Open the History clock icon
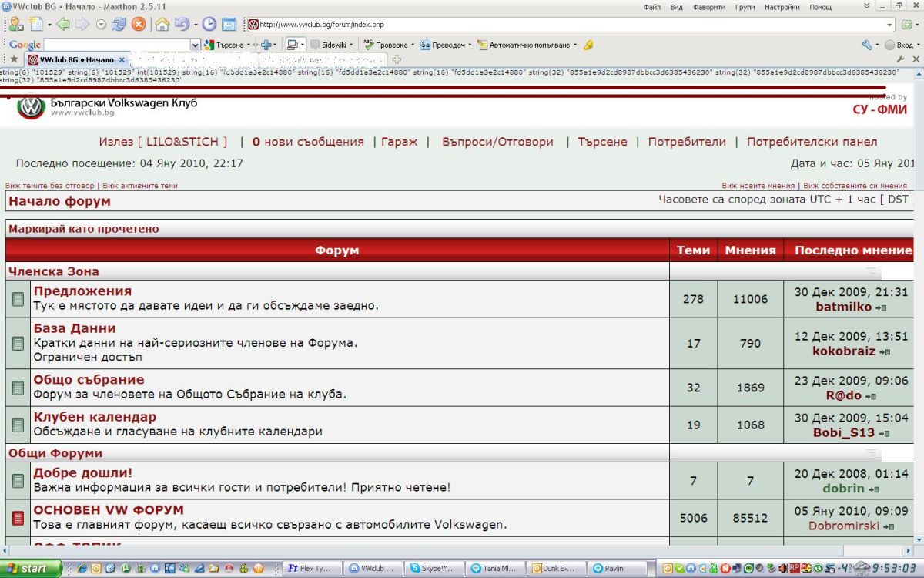924x578 pixels. 209,24
